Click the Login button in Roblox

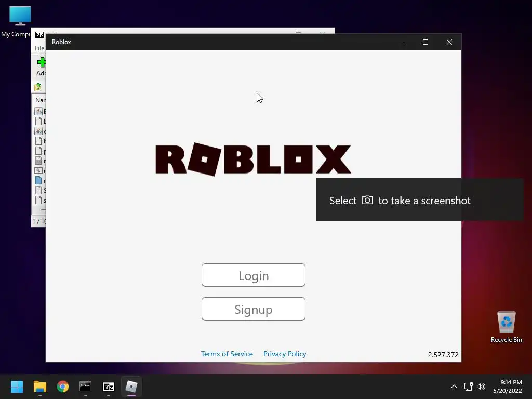point(253,275)
